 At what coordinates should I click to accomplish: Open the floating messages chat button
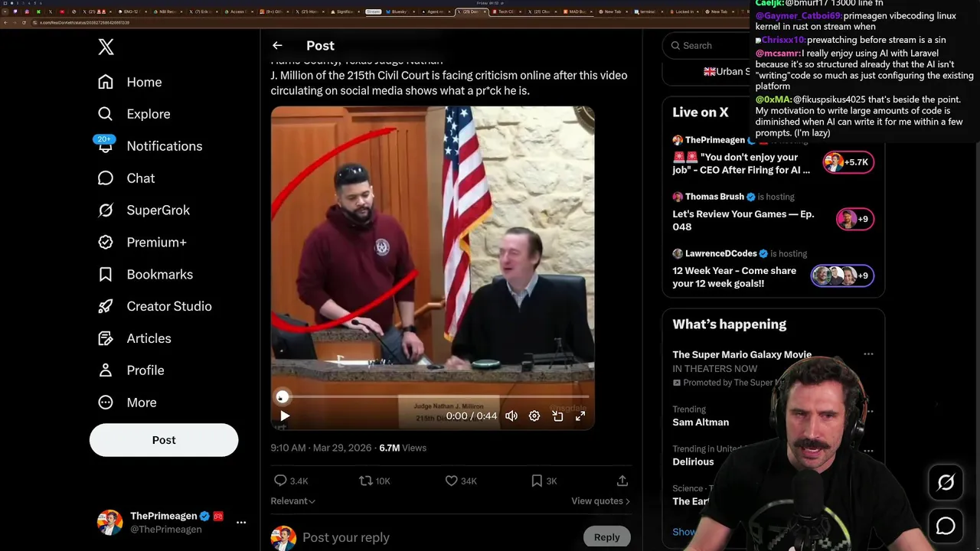click(x=946, y=526)
